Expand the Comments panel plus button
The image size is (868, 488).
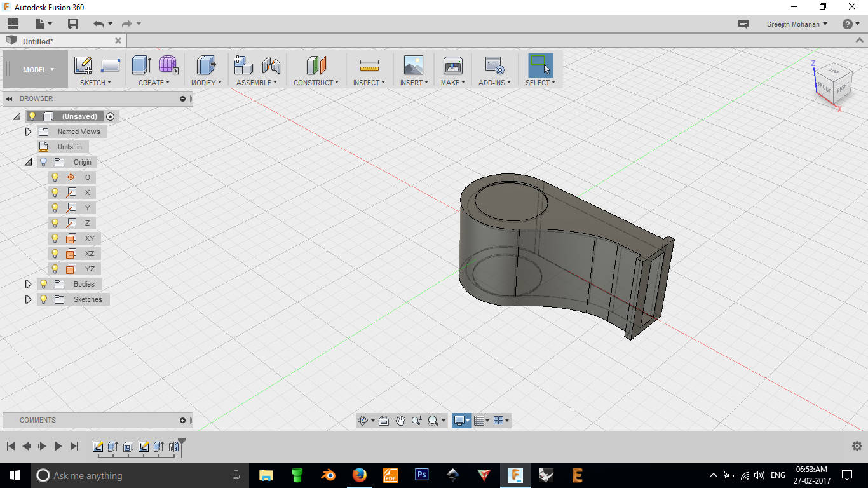pos(183,420)
